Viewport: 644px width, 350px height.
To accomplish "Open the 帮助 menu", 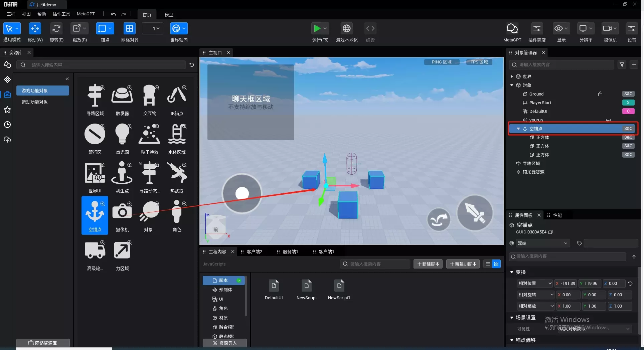I will 42,14.
